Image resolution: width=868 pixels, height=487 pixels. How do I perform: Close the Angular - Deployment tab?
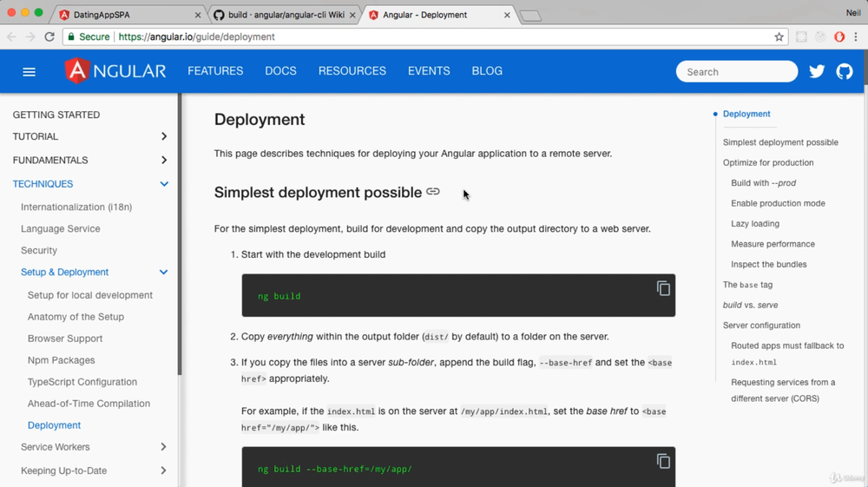coord(507,15)
